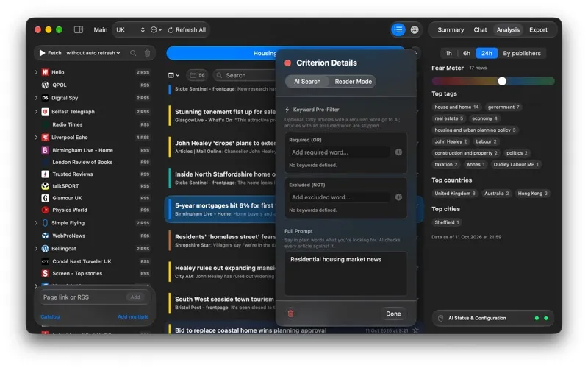Switch to globe map view icon
588x368 pixels.
415,29
